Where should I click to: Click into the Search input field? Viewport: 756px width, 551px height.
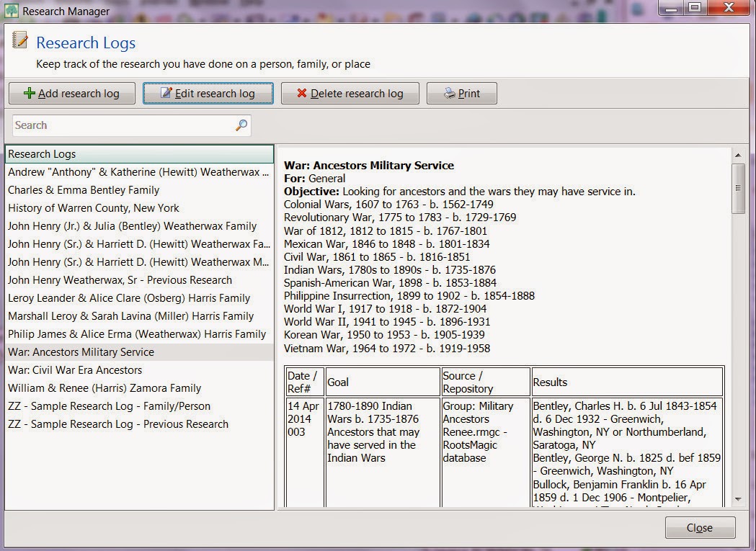[132, 125]
